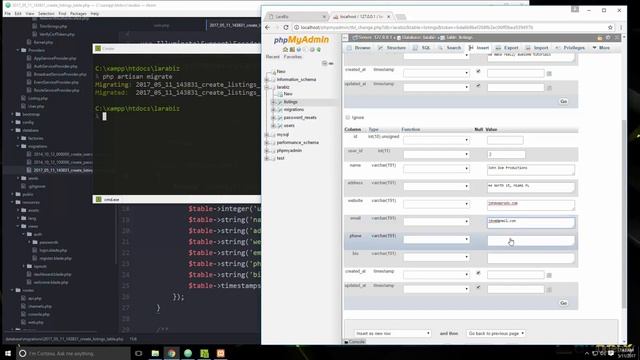640x360 pixels.
Task: Bookmark page with the star icon
Action: pyautogui.click(x=610, y=27)
